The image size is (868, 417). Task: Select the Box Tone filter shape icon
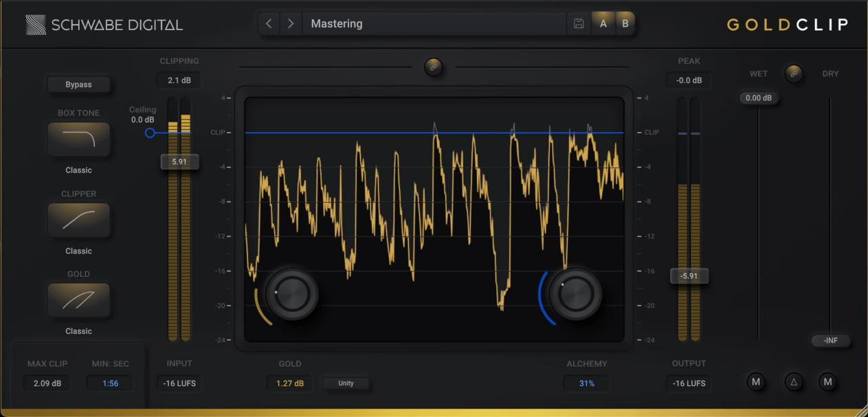point(78,139)
